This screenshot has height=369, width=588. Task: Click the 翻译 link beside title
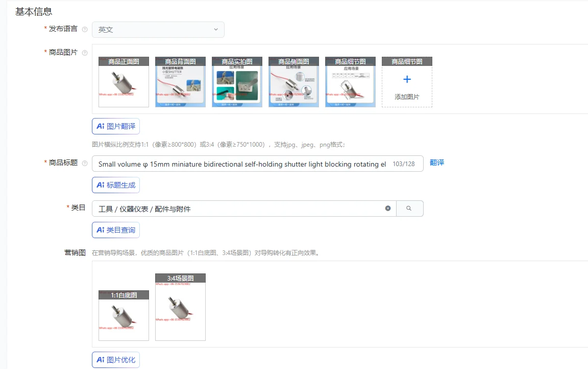[437, 163]
